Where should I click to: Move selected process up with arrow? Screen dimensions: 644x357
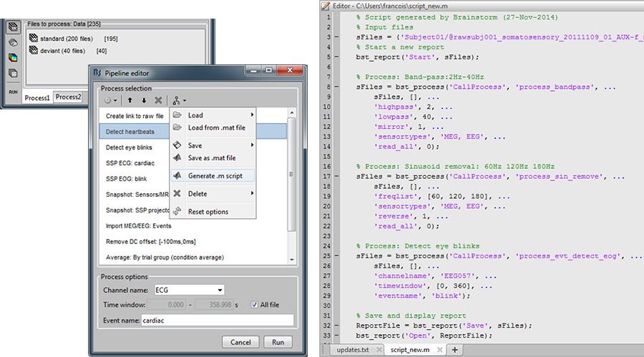(x=130, y=101)
